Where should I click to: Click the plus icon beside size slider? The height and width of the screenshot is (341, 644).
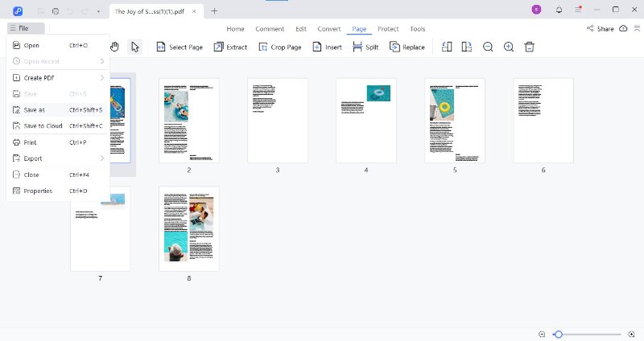632,335
